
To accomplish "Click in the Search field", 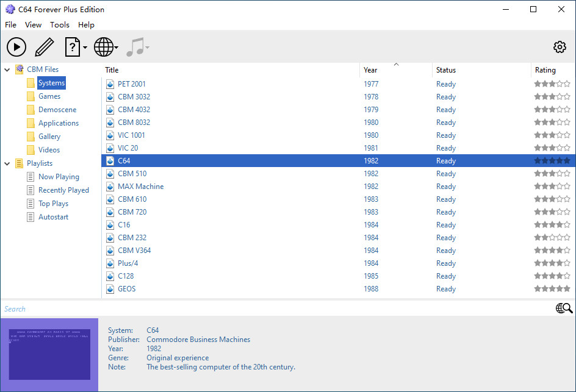I will tap(278, 308).
